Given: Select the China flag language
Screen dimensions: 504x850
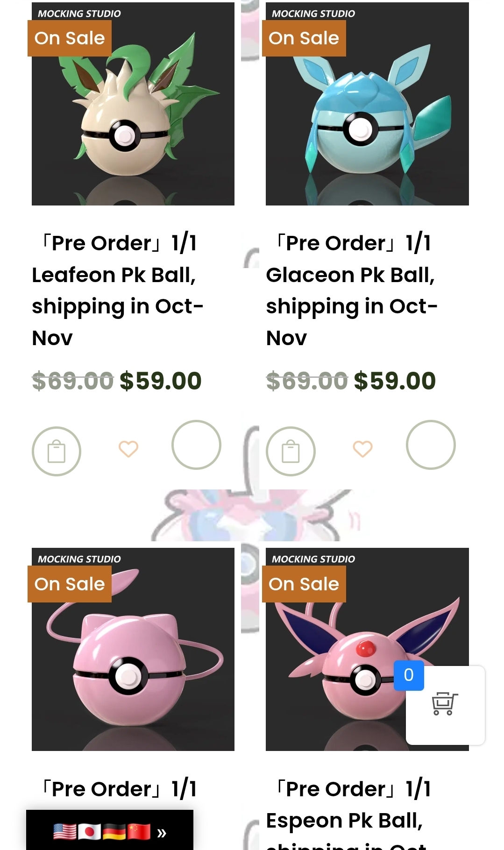Looking at the screenshot, I should coord(139,832).
